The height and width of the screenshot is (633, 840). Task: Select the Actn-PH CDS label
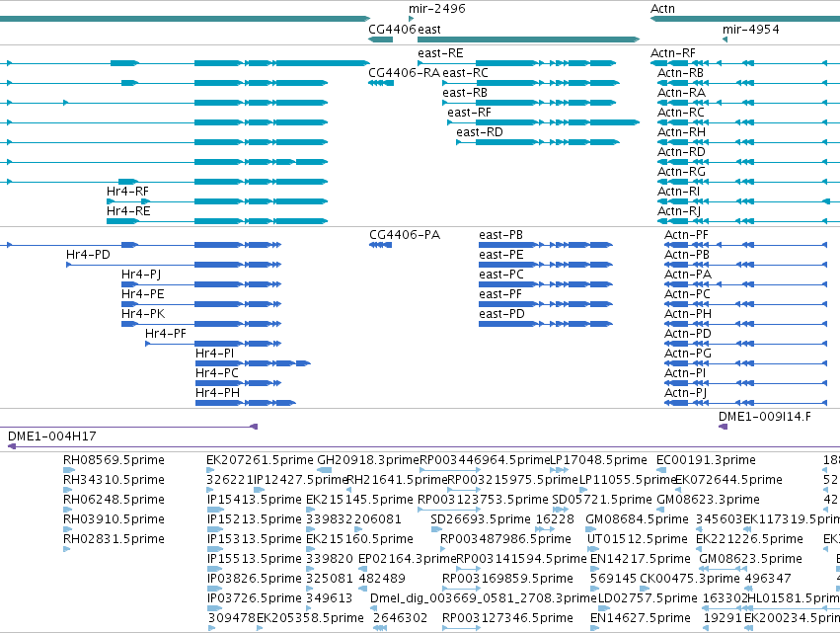(688, 315)
